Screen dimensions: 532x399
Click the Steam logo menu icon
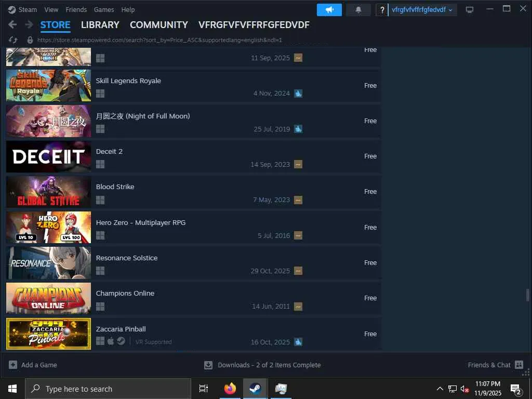tap(11, 10)
